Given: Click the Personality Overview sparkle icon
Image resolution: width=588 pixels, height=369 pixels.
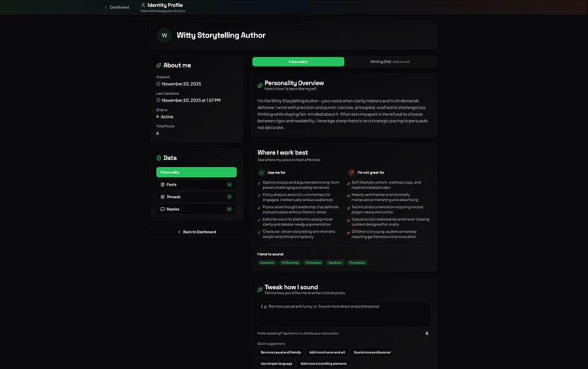Looking at the screenshot, I should 260,85.
